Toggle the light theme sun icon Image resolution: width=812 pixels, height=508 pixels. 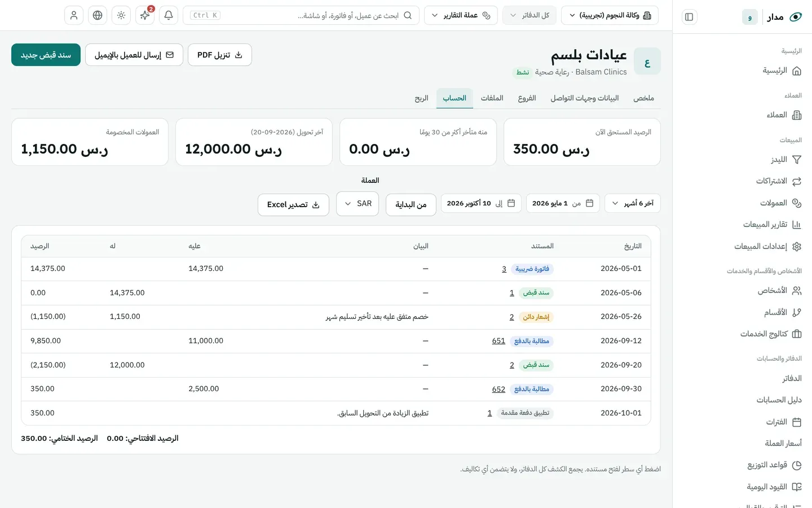pyautogui.click(x=121, y=15)
